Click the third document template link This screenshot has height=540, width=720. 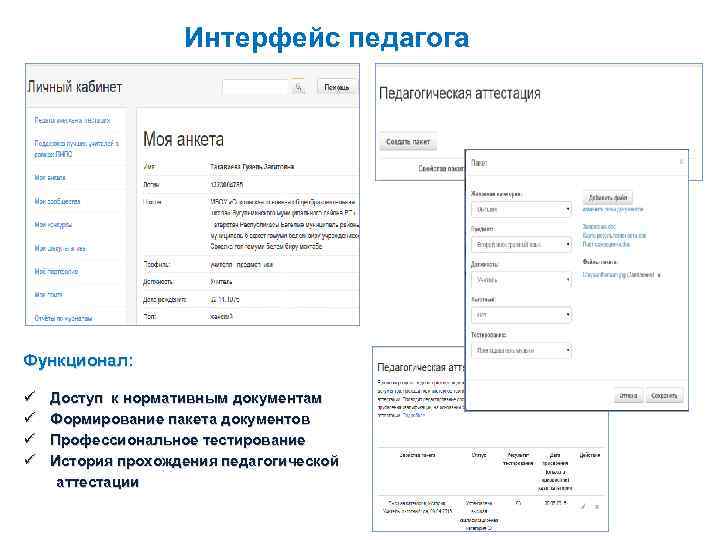pyautogui.click(x=606, y=244)
